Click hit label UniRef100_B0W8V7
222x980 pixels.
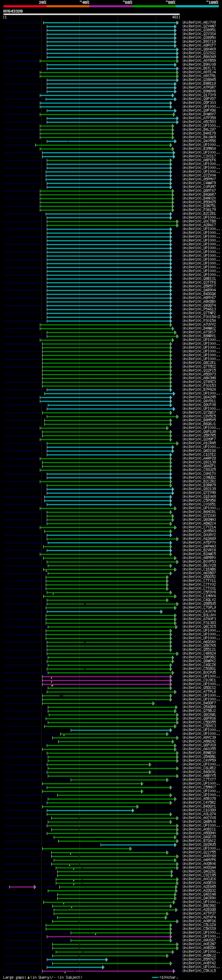pos(199,114)
